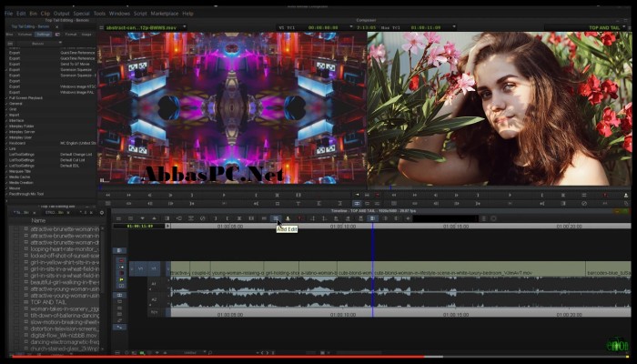Click the person-shaped icon right of Add Edit
637x364 pixels.
point(288,218)
